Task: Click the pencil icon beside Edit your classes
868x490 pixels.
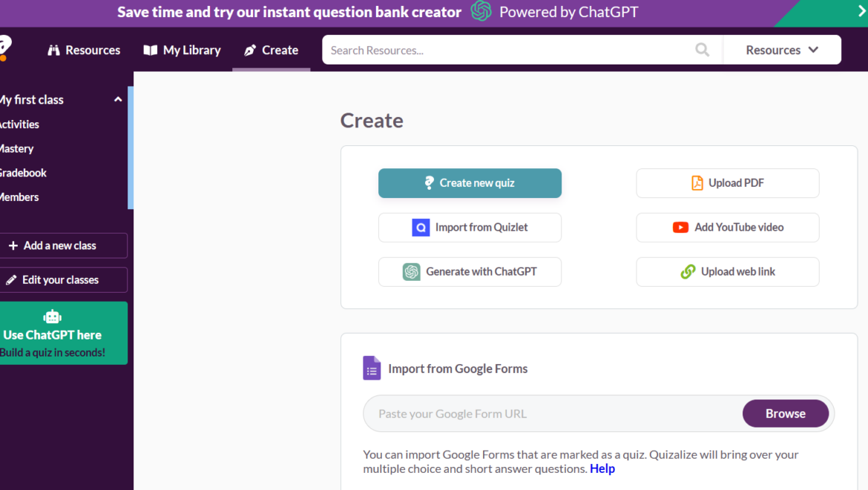Action: click(x=10, y=279)
